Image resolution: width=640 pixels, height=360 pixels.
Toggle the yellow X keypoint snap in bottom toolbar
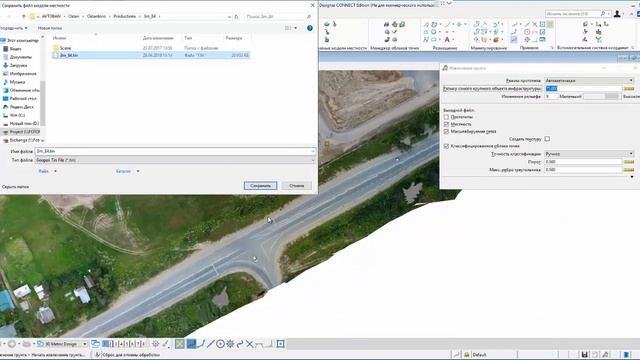(x=180, y=344)
